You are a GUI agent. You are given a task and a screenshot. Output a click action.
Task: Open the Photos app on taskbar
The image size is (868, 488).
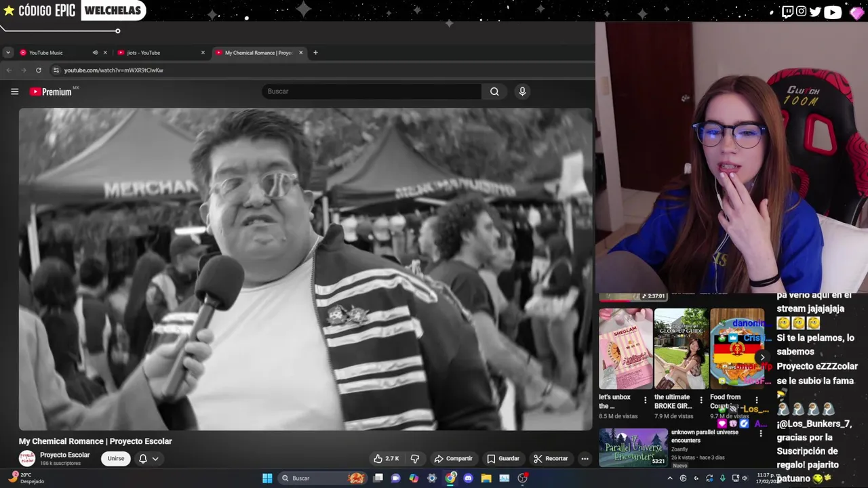[504, 478]
